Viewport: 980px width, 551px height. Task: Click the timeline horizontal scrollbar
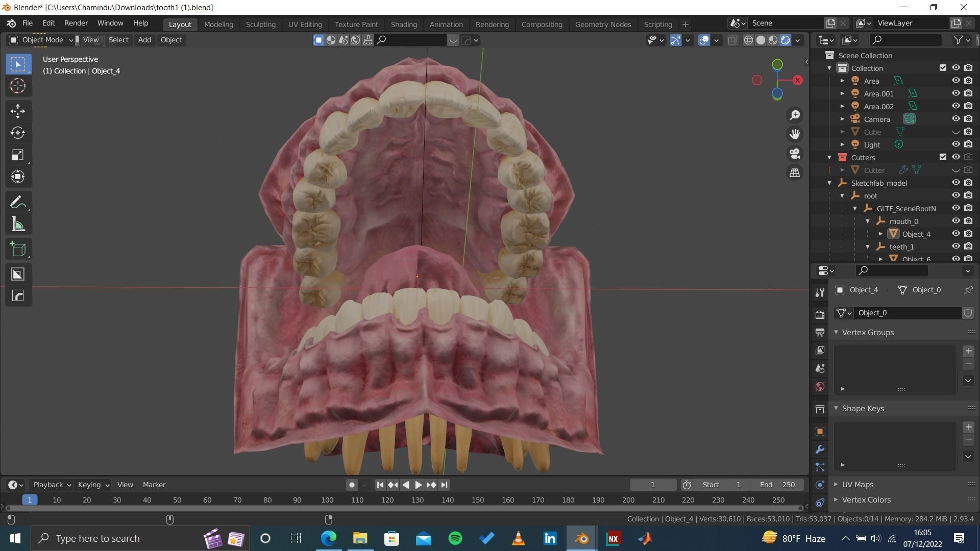pos(404,508)
